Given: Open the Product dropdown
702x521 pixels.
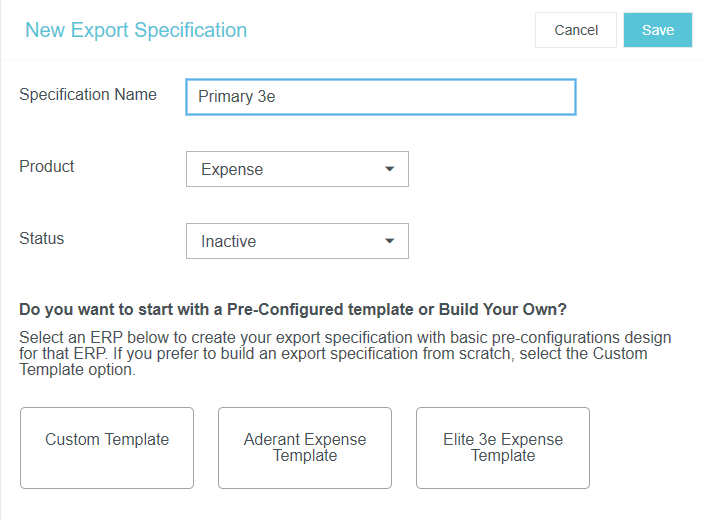Looking at the screenshot, I should 297,169.
